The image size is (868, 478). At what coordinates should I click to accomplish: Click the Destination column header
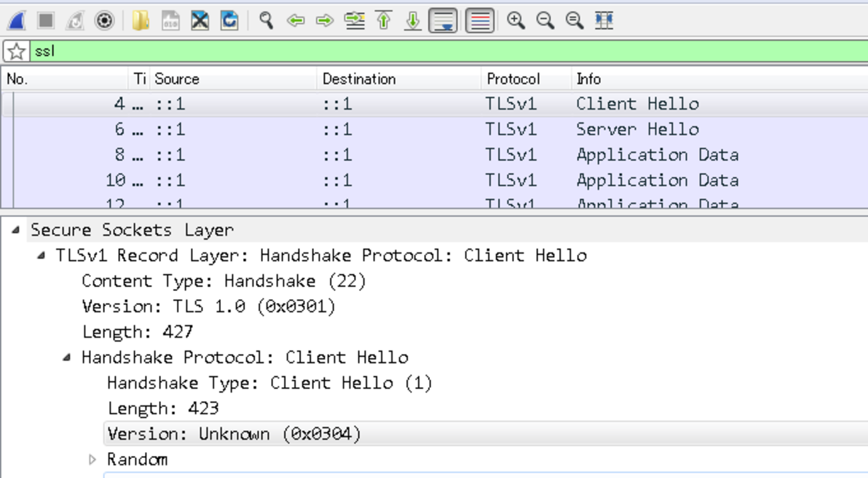(359, 79)
